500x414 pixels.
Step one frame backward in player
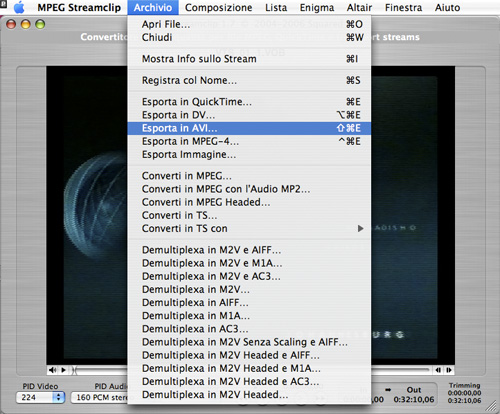tap(438, 370)
